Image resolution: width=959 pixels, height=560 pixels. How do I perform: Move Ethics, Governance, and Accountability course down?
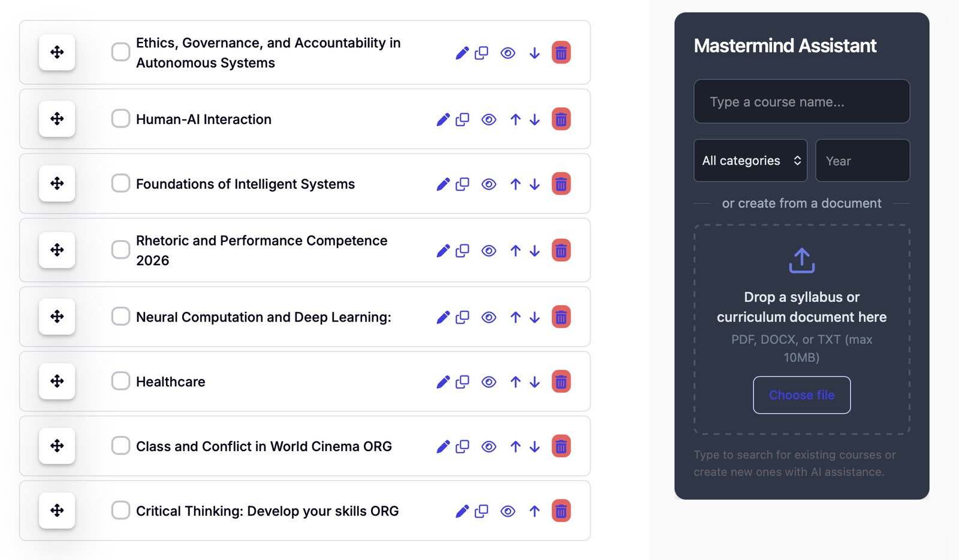[535, 53]
